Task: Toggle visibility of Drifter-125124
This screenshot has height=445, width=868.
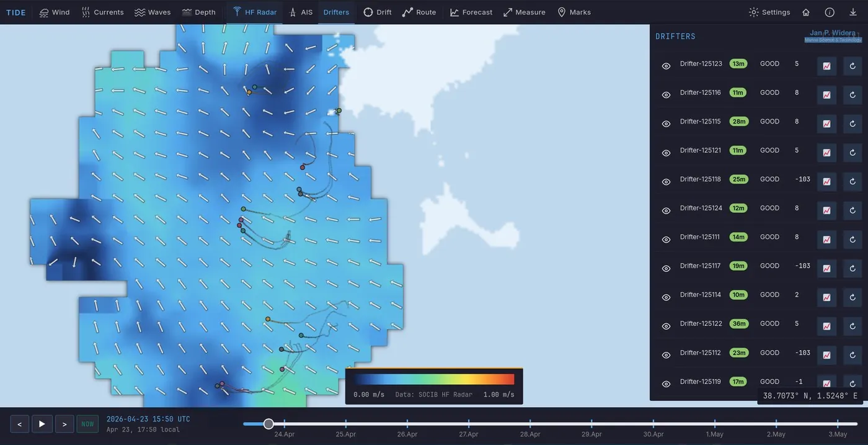Action: tap(666, 210)
